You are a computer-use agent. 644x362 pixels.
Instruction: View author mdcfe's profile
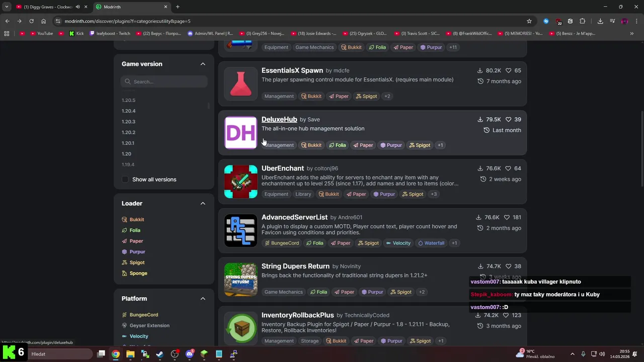pyautogui.click(x=341, y=71)
